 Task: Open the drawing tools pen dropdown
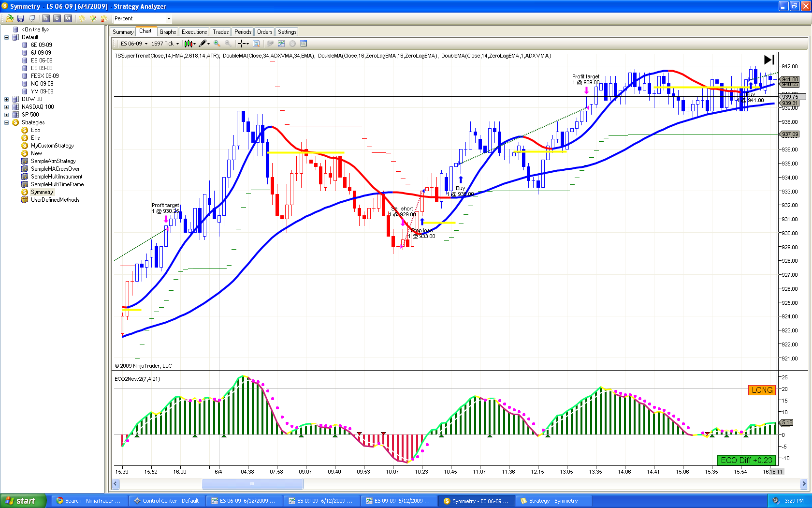click(x=204, y=44)
